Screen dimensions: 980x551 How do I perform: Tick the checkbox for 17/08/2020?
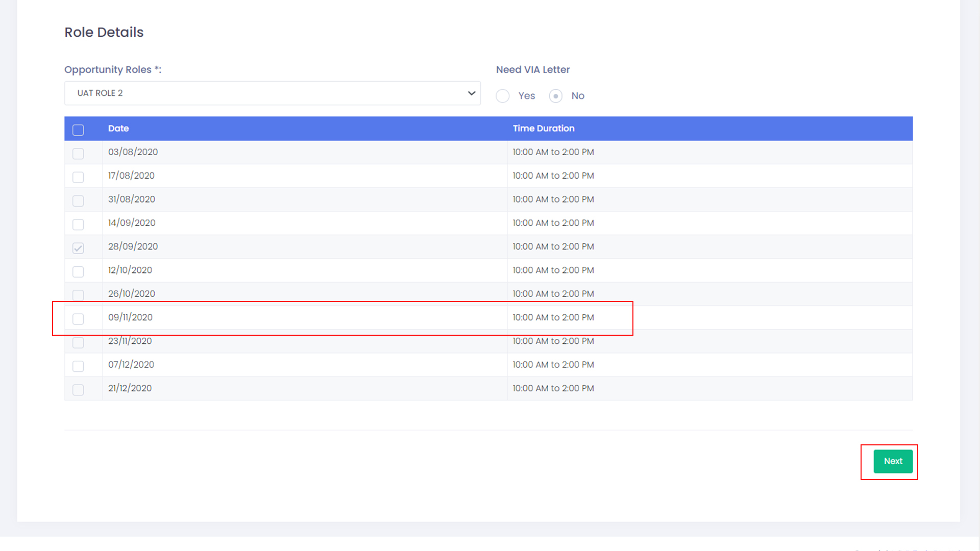pyautogui.click(x=78, y=177)
